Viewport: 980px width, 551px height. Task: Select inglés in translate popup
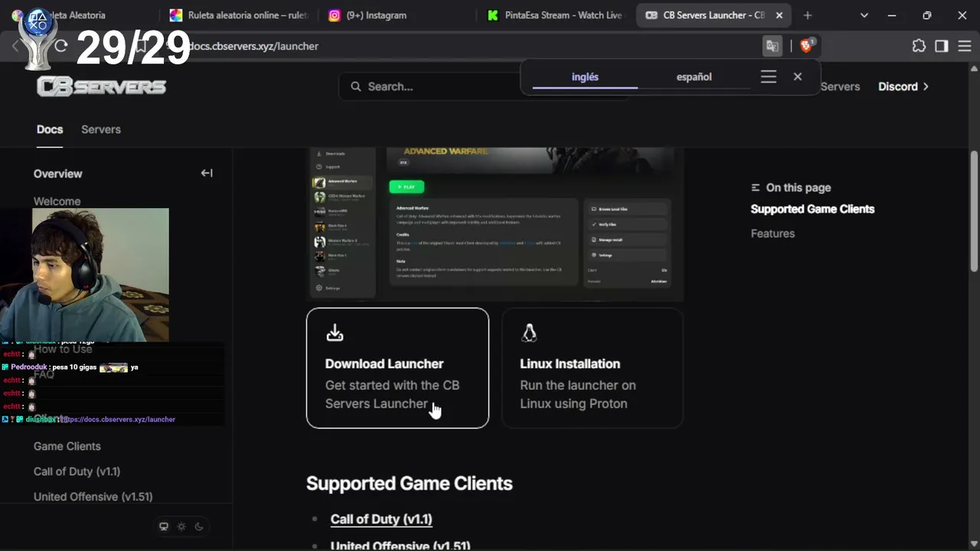(585, 77)
